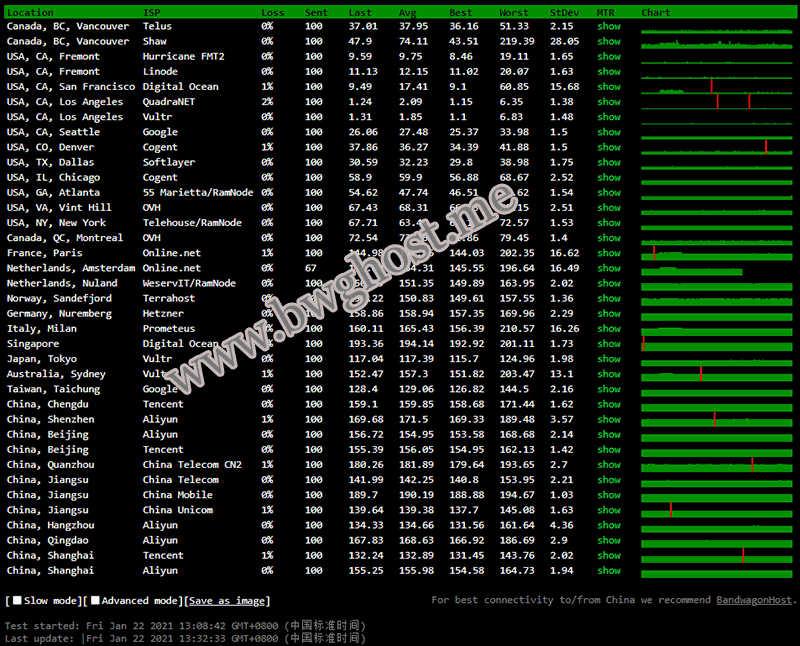Open 'show' for Netherlands, Nuland row
The image size is (800, 646).
click(x=609, y=283)
